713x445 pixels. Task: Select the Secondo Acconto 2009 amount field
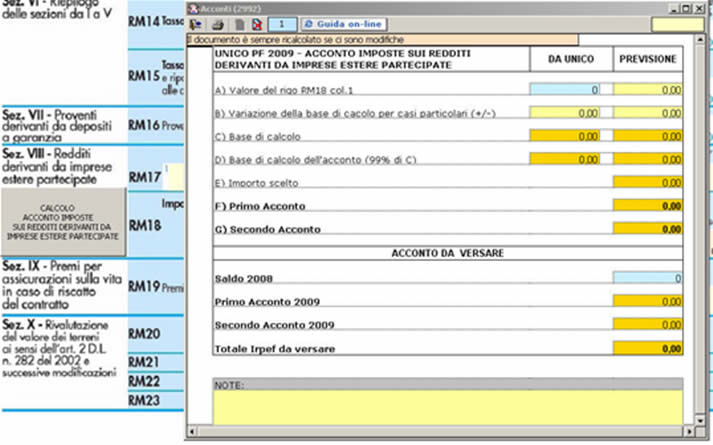[648, 323]
